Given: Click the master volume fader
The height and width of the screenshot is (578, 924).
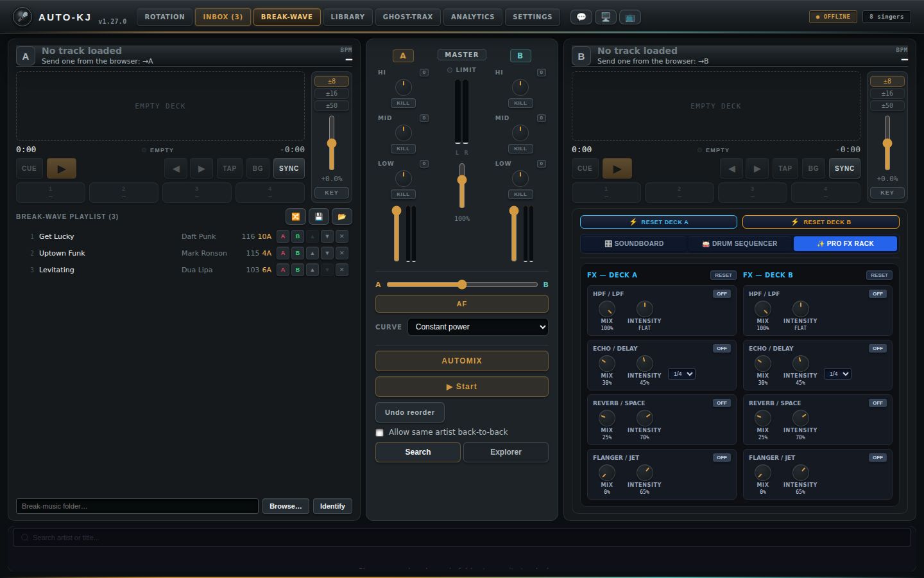Looking at the screenshot, I should point(462,186).
